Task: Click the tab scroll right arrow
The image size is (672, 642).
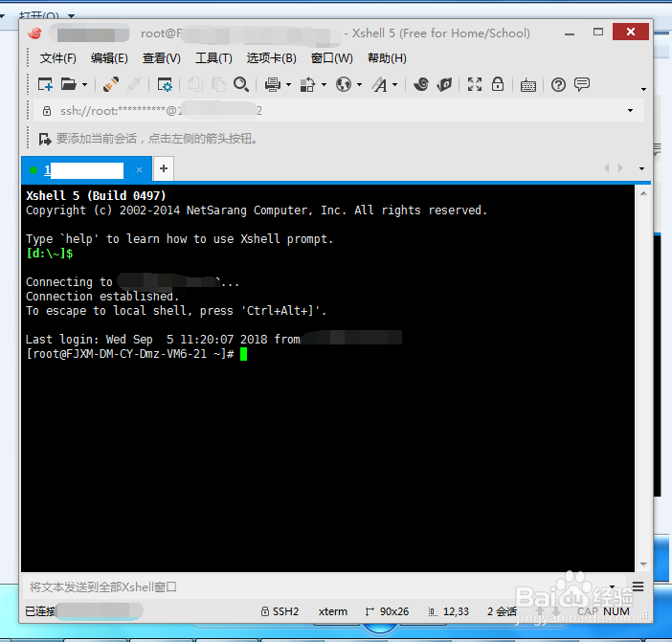Action: 620,168
